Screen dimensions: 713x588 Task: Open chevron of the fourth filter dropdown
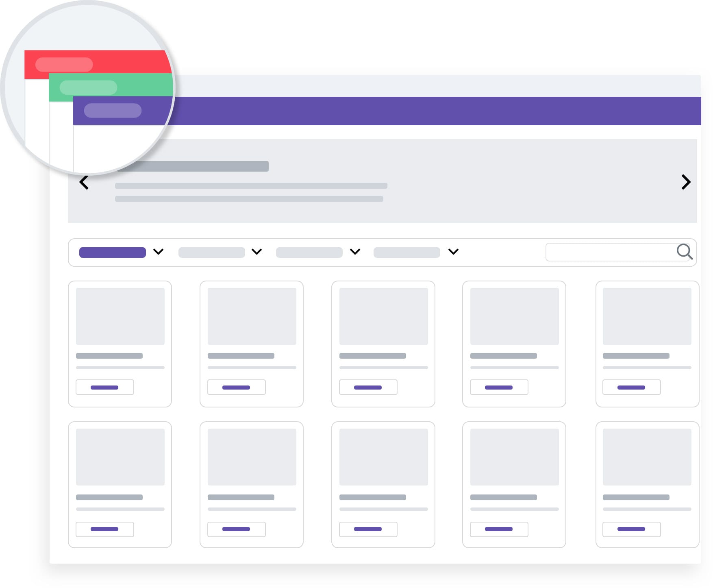click(454, 252)
